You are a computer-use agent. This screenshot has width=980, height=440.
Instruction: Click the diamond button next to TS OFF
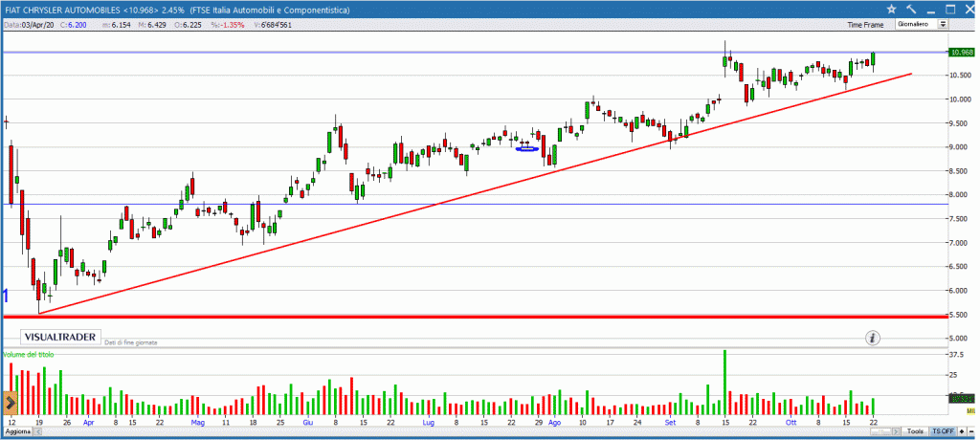click(961, 432)
